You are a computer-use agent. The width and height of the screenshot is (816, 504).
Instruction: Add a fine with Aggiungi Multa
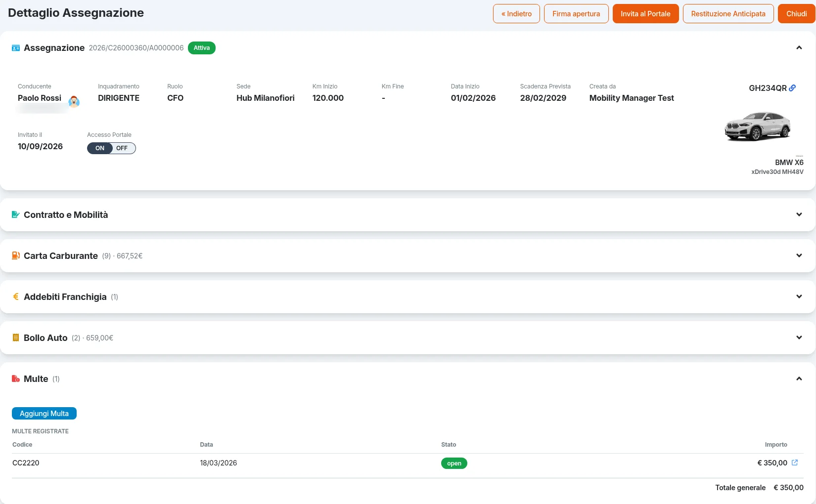tap(44, 413)
